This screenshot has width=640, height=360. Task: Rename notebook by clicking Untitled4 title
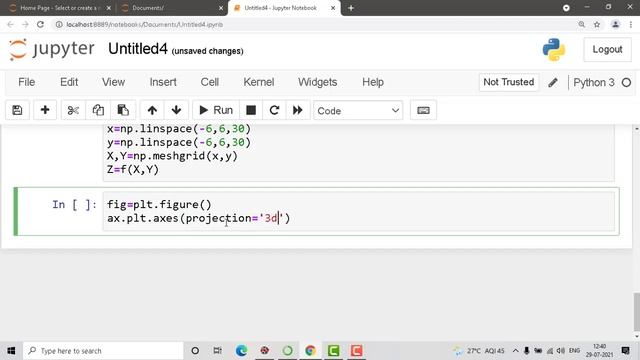click(x=138, y=49)
